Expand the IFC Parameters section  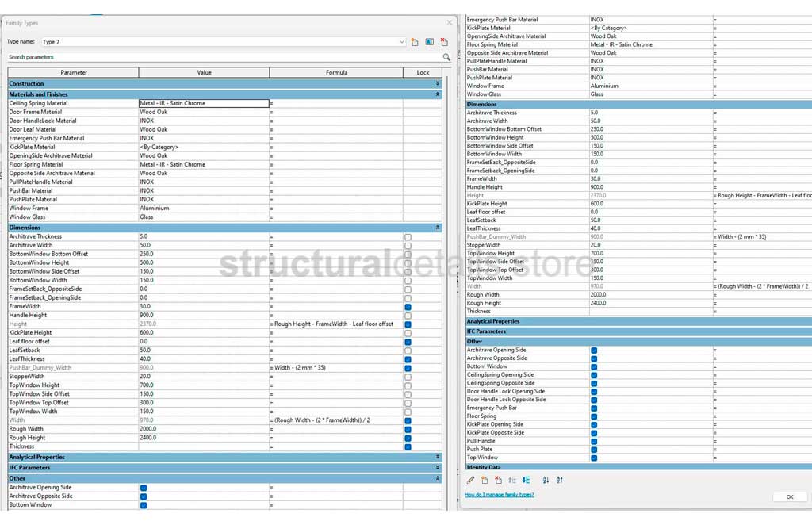[435, 467]
